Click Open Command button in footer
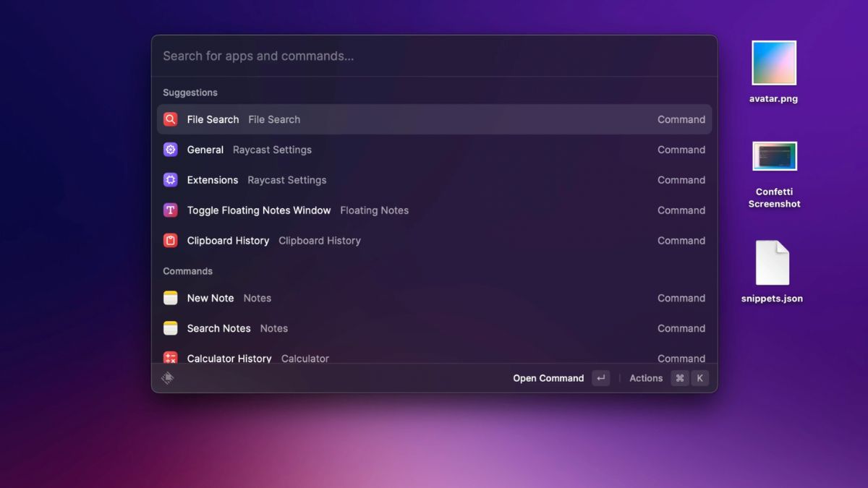This screenshot has width=868, height=488. [548, 378]
